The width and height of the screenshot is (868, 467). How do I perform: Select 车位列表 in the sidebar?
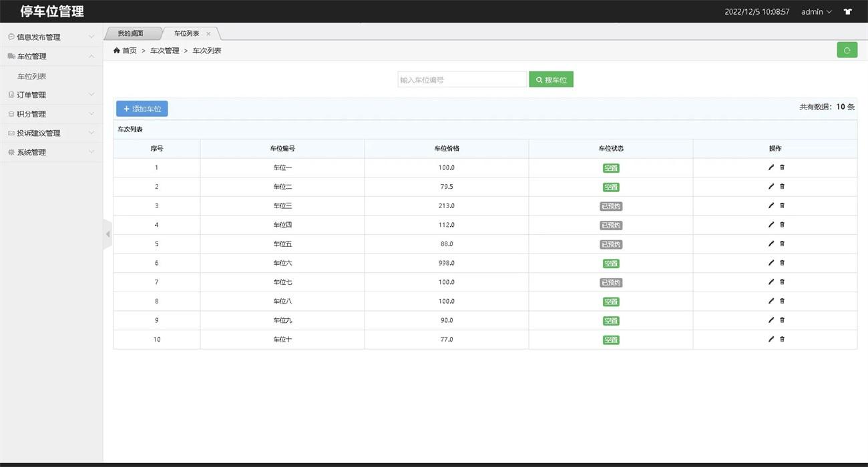tap(32, 76)
